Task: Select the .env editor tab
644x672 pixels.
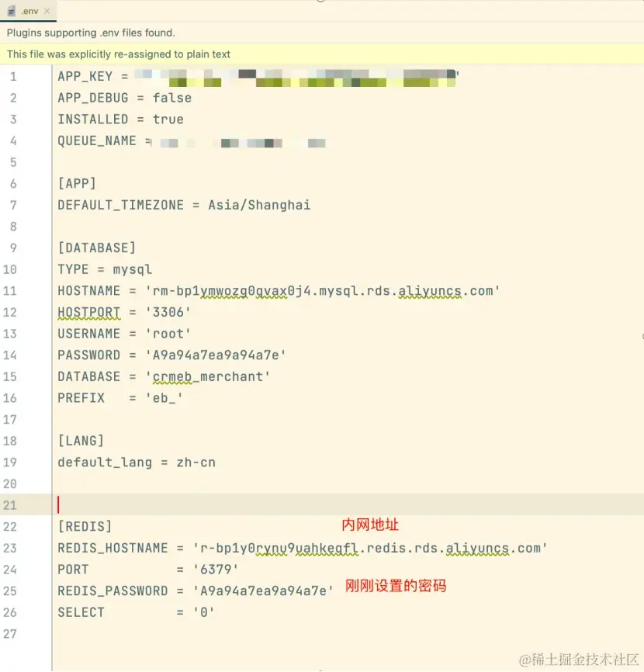Action: (28, 11)
